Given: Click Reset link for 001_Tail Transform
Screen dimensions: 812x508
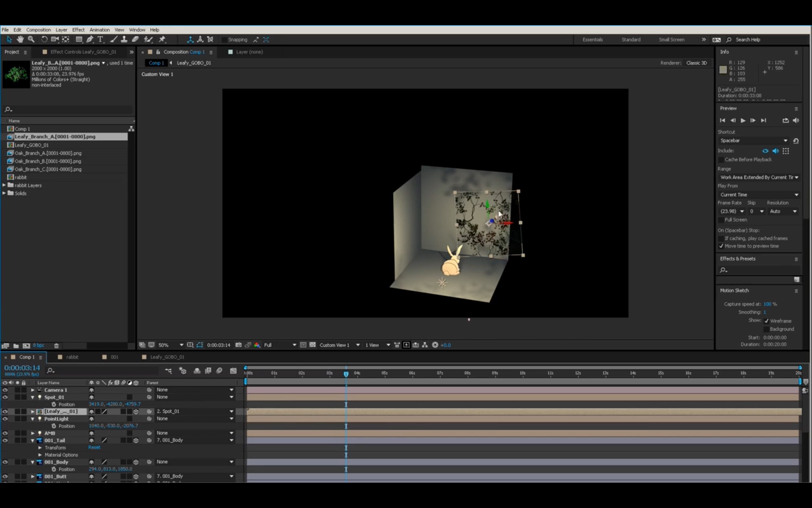Looking at the screenshot, I should pos(94,448).
